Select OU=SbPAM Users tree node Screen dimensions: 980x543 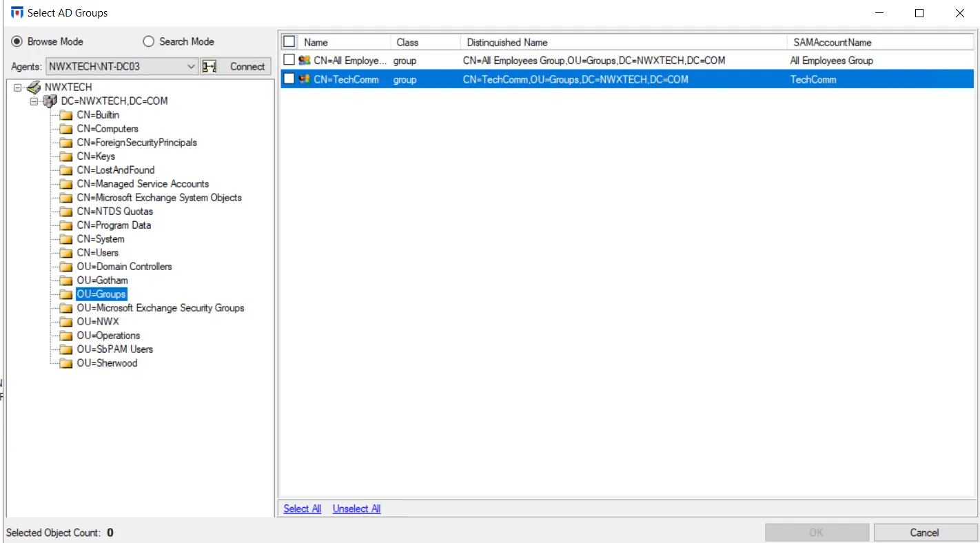pyautogui.click(x=115, y=349)
